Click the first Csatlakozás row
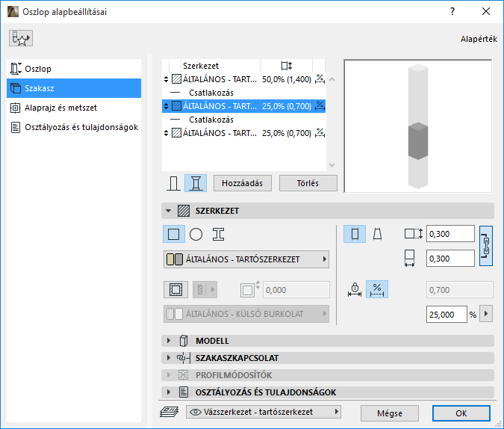 [244, 93]
